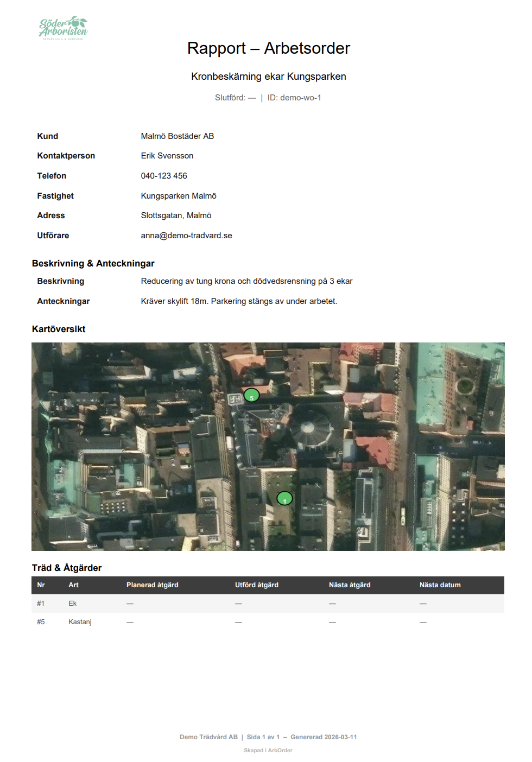Select green tree marker 5 on map
The width and height of the screenshot is (532, 762).
pos(251,396)
